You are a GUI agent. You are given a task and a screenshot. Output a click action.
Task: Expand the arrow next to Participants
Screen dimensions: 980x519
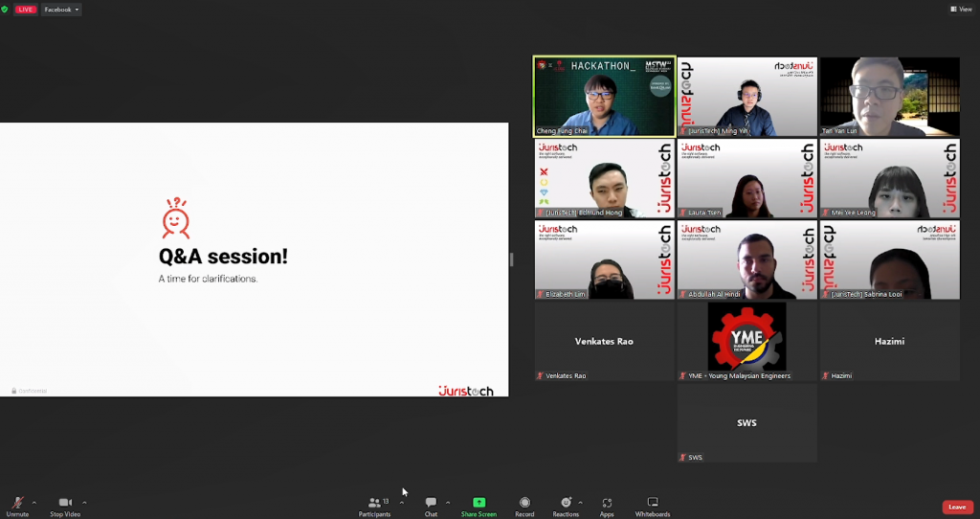click(x=402, y=502)
